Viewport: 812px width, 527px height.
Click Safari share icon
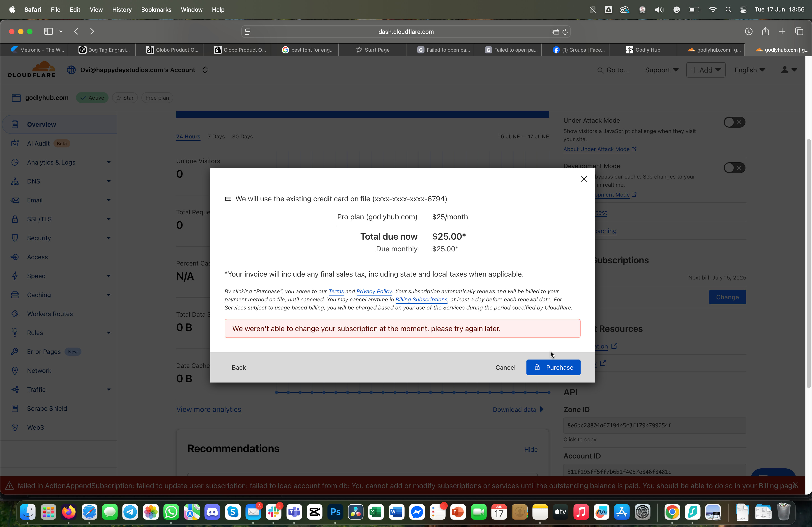tap(766, 31)
